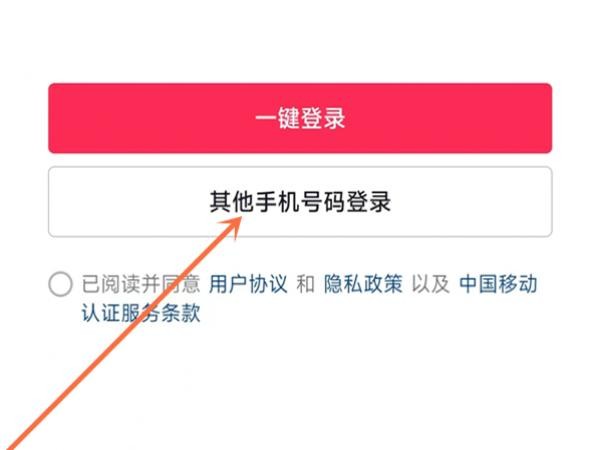Click the white outlined login button
The width and height of the screenshot is (600, 450).
click(x=300, y=202)
